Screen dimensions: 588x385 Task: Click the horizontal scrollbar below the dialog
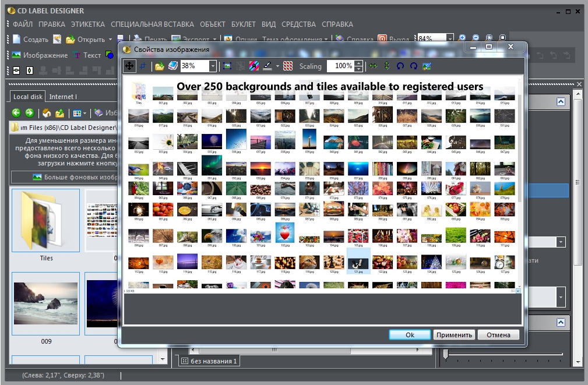(305, 350)
